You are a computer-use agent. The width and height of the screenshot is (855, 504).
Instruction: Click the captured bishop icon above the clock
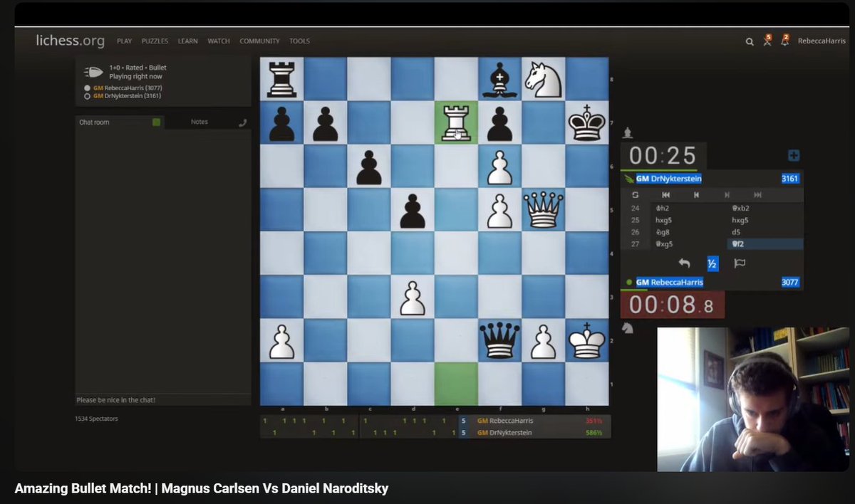coord(627,132)
